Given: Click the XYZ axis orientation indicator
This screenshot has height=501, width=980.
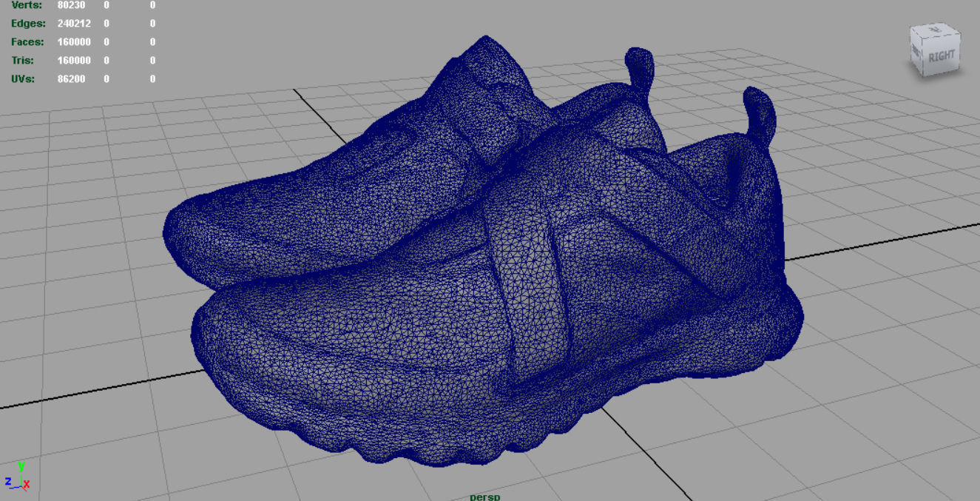Looking at the screenshot, I should (x=18, y=477).
